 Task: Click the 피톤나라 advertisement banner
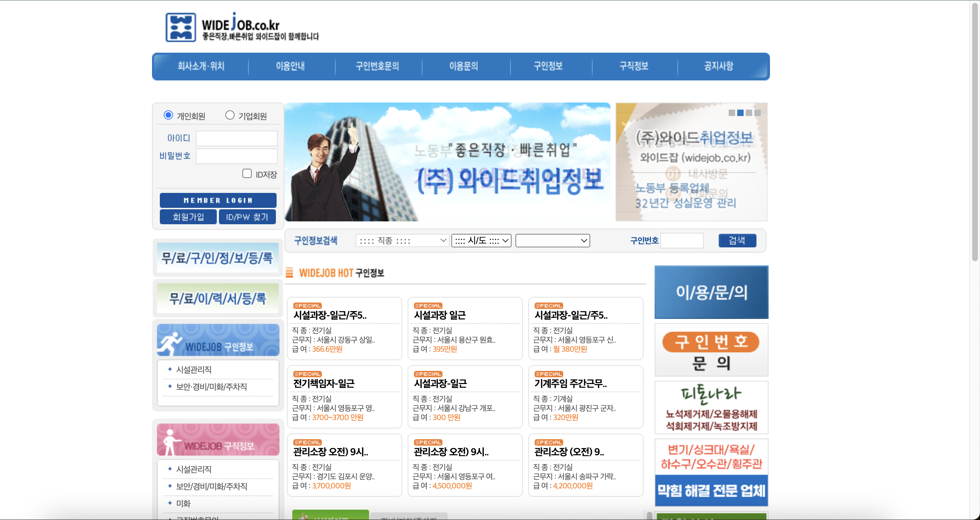(711, 408)
